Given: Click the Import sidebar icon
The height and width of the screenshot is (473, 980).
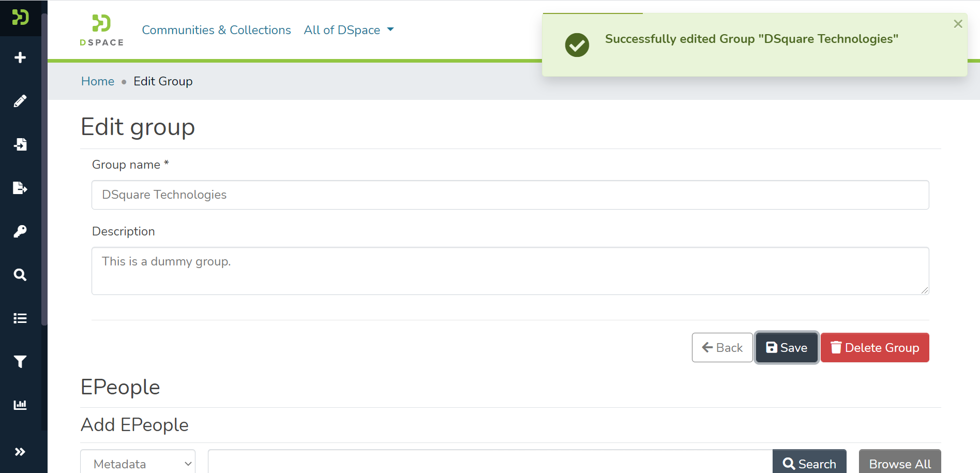Looking at the screenshot, I should (x=20, y=144).
